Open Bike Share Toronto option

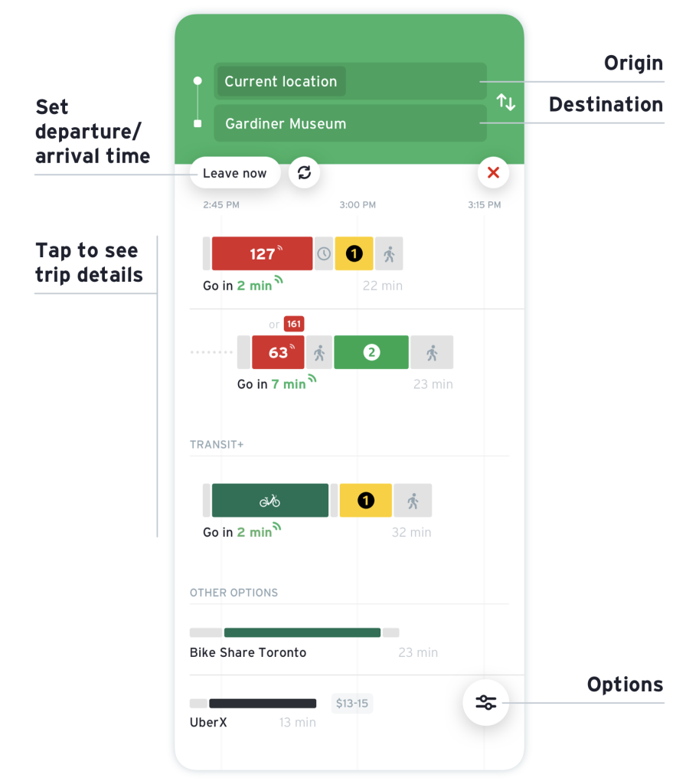pos(248,653)
